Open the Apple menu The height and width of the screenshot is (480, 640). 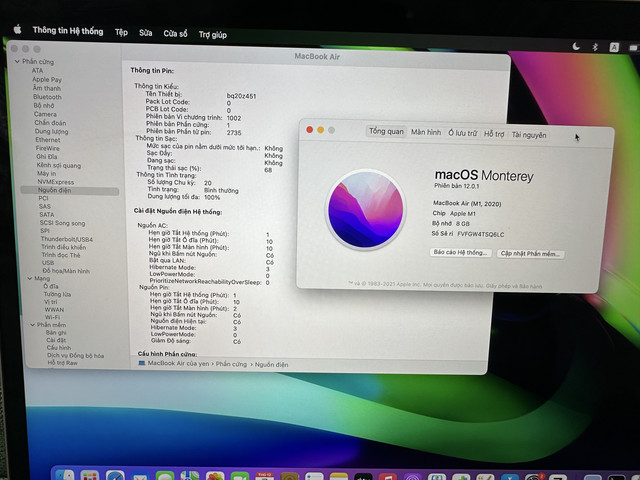[17, 29]
